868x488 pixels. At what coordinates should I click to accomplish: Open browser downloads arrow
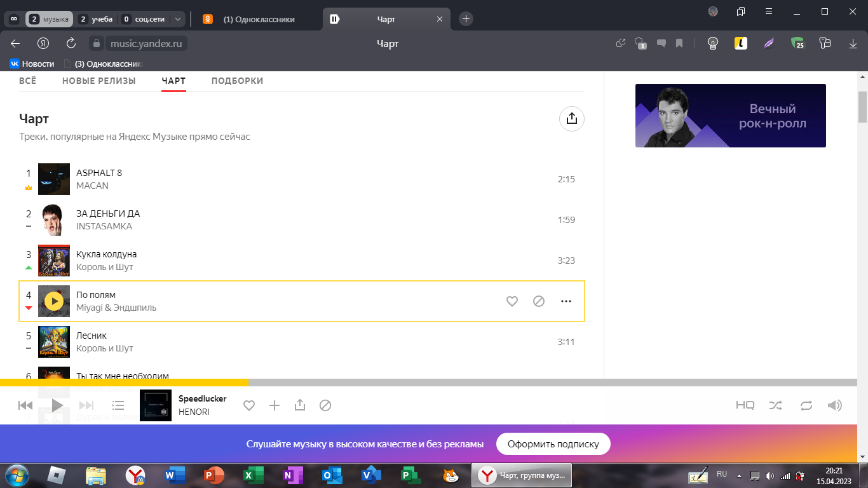point(853,43)
